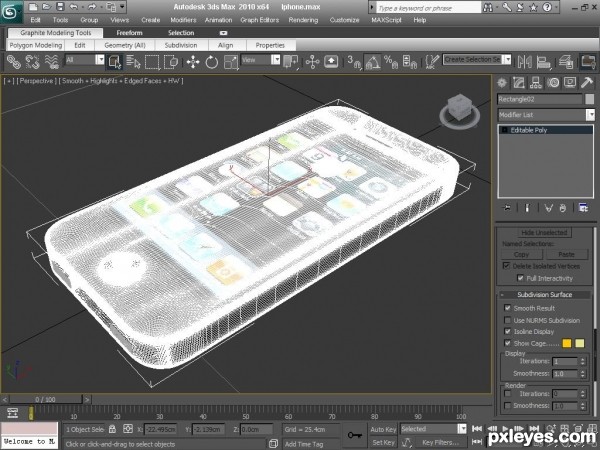Open the Create command panel tab
This screenshot has width=600, height=450.
502,83
